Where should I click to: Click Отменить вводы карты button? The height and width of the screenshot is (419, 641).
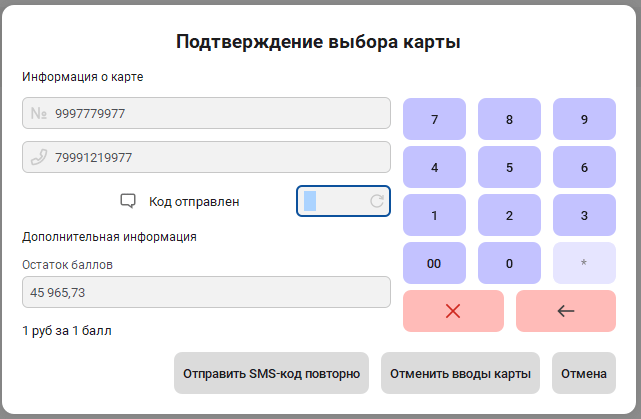(461, 374)
